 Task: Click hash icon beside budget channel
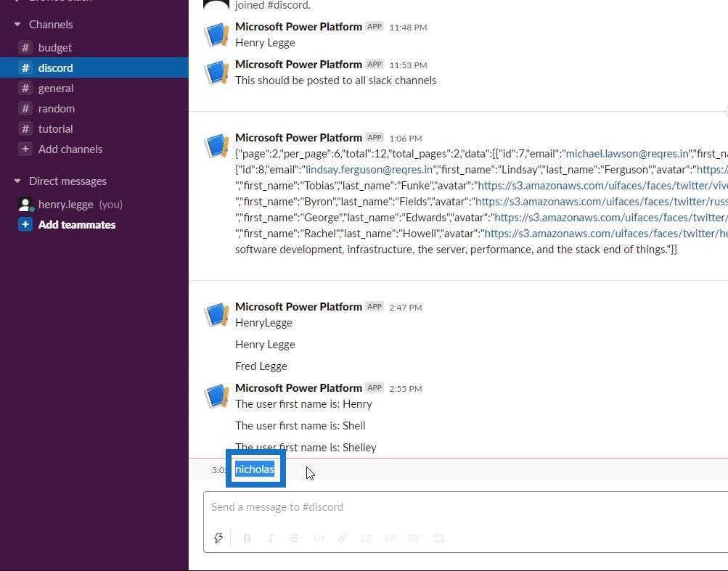point(25,47)
